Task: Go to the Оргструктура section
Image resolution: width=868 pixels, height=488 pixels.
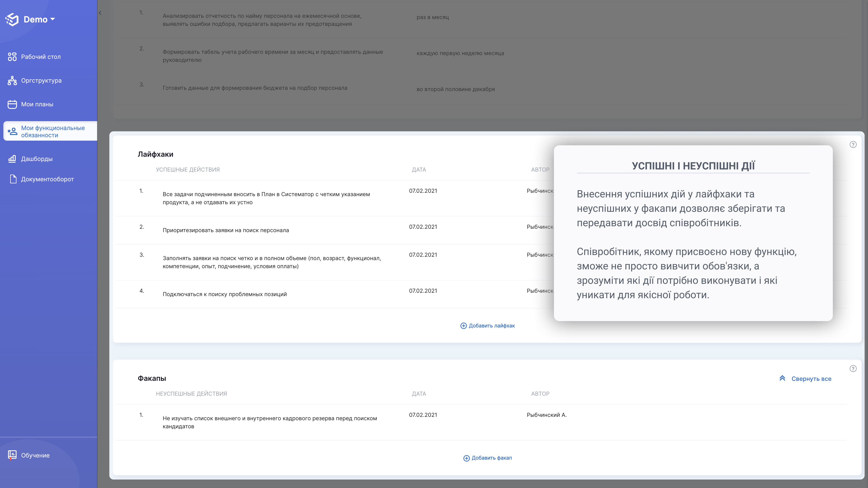Action: pyautogui.click(x=42, y=80)
